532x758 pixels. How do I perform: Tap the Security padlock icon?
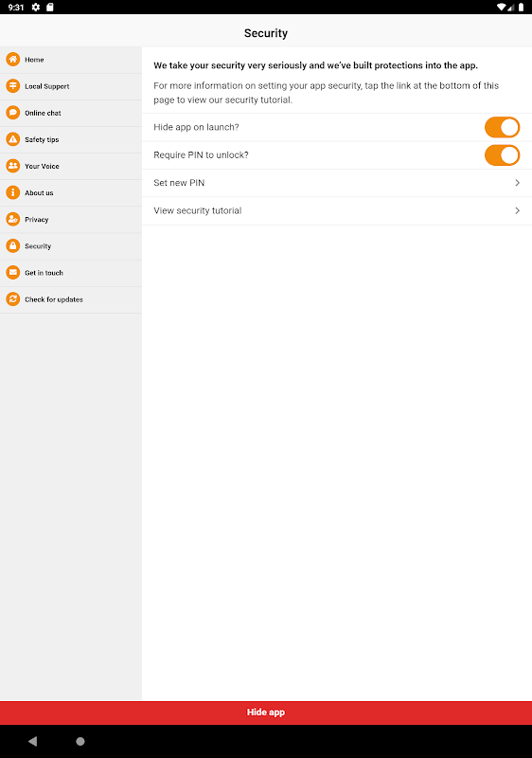(x=13, y=245)
